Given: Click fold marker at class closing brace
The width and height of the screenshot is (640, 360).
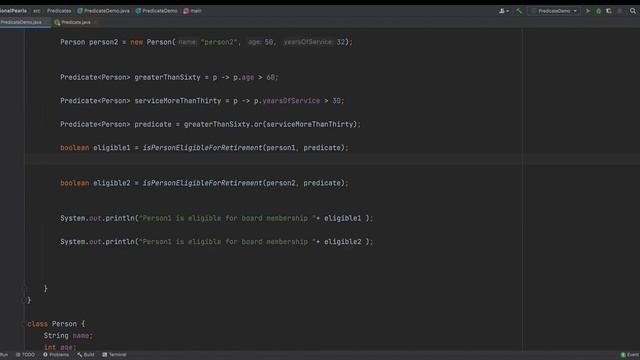Looking at the screenshot, I should point(24,300).
